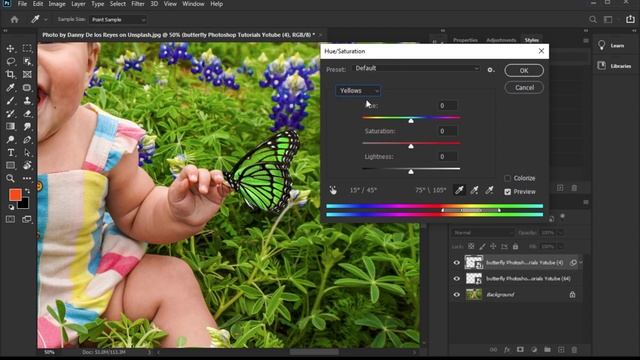Select the Subtract from Sample eyedropper
Viewport: 640px width, 360px height.
coord(489,190)
